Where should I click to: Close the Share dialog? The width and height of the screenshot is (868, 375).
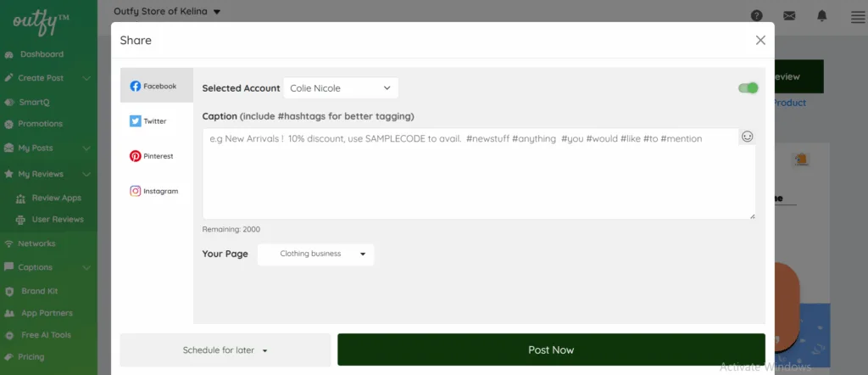click(760, 40)
